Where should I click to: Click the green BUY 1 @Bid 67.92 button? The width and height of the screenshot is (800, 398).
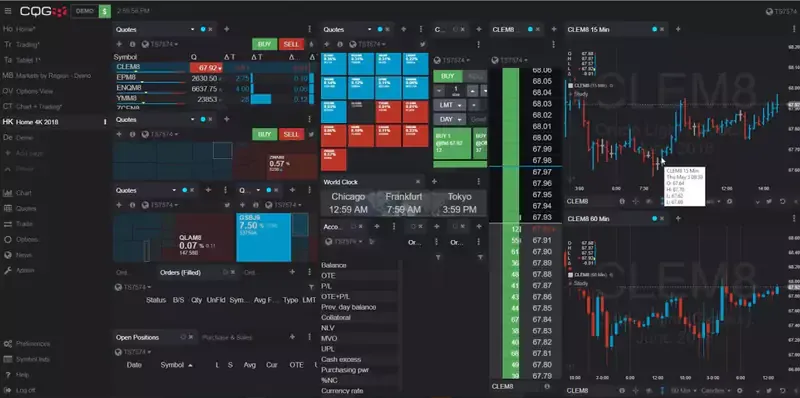(452, 143)
